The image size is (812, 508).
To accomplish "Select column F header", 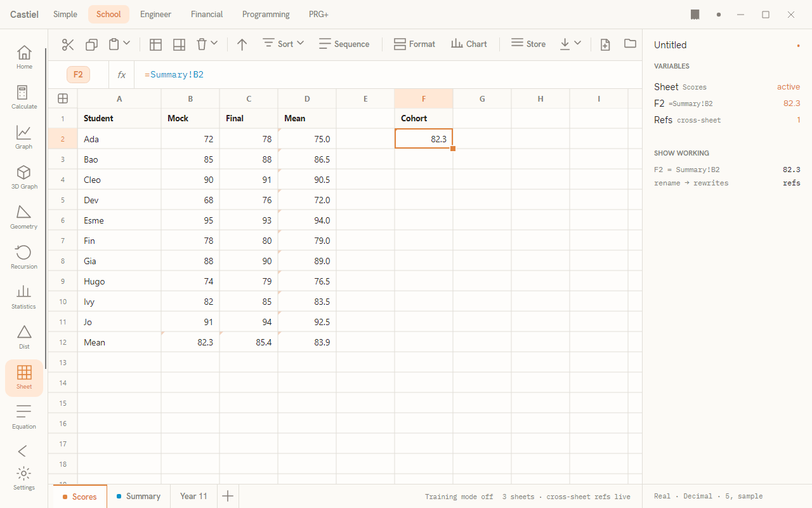I will 424,98.
